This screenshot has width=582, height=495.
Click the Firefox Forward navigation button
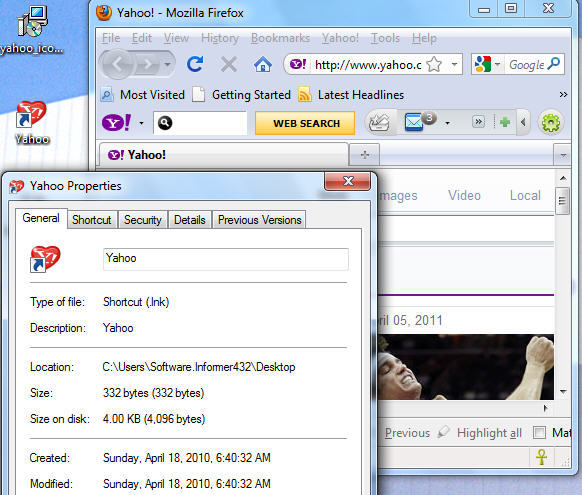(x=148, y=65)
